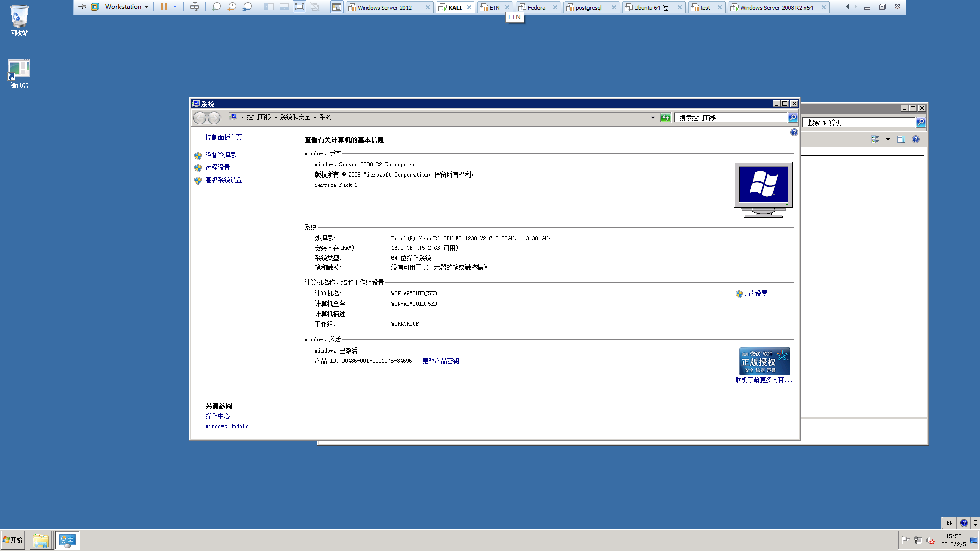
Task: Click the full screen mode icon
Action: (x=300, y=7)
